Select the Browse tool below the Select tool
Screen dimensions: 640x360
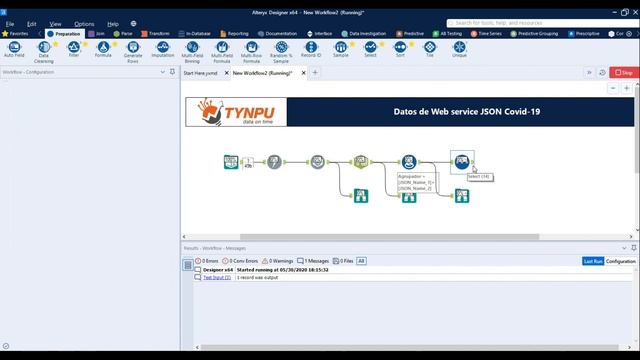[462, 196]
